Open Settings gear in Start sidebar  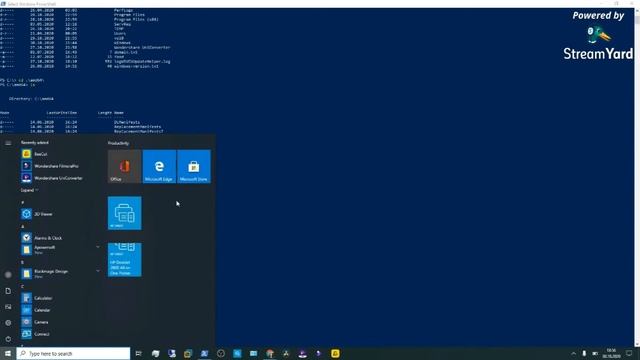(x=8, y=322)
